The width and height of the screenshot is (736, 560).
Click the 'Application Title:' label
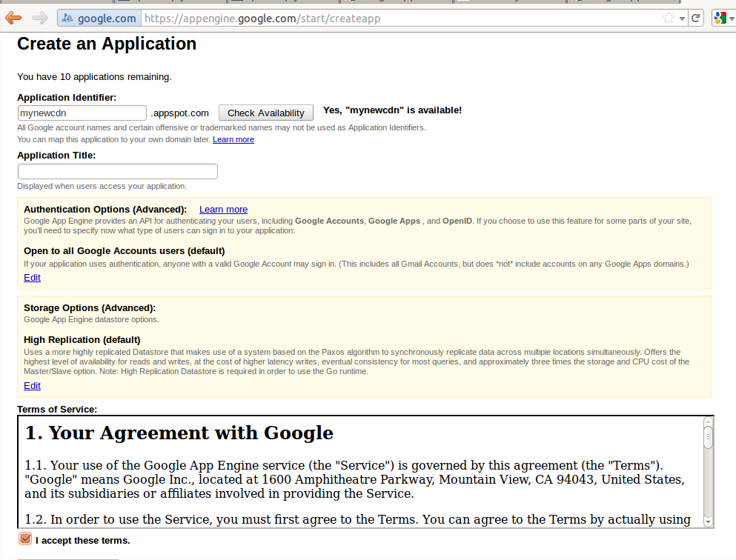tap(56, 156)
